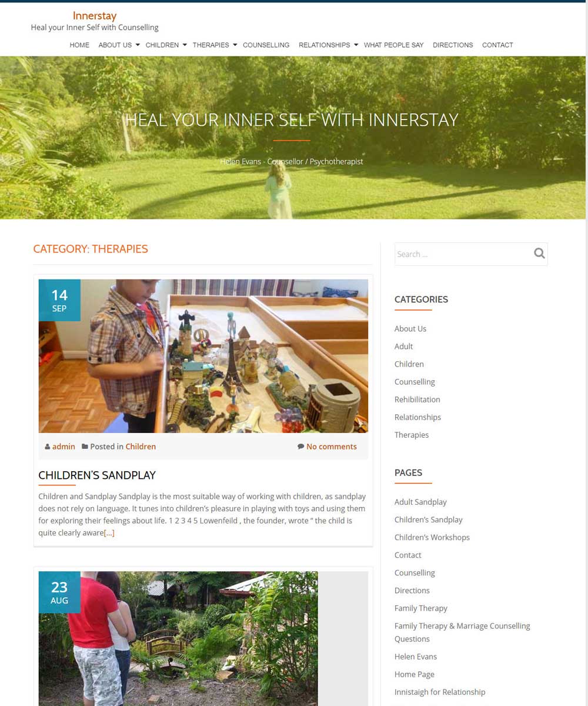Select the Rehibilitation category link

[417, 399]
